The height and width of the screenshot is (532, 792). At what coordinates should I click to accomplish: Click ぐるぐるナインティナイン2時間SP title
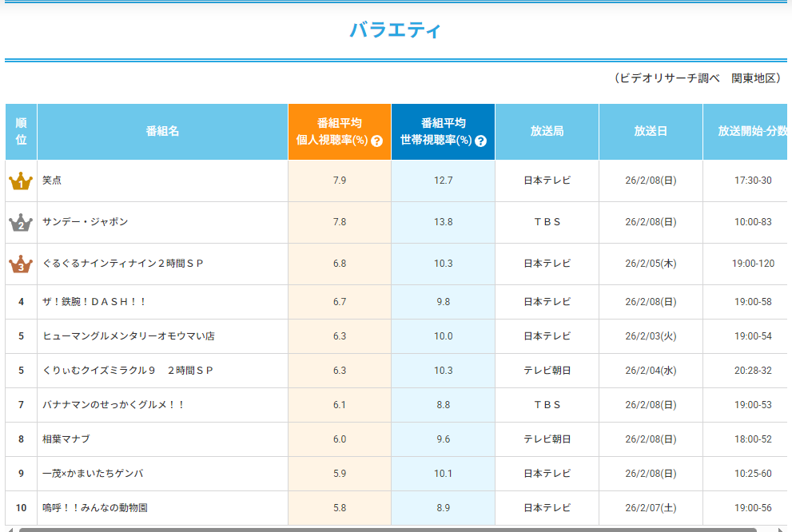point(123,264)
